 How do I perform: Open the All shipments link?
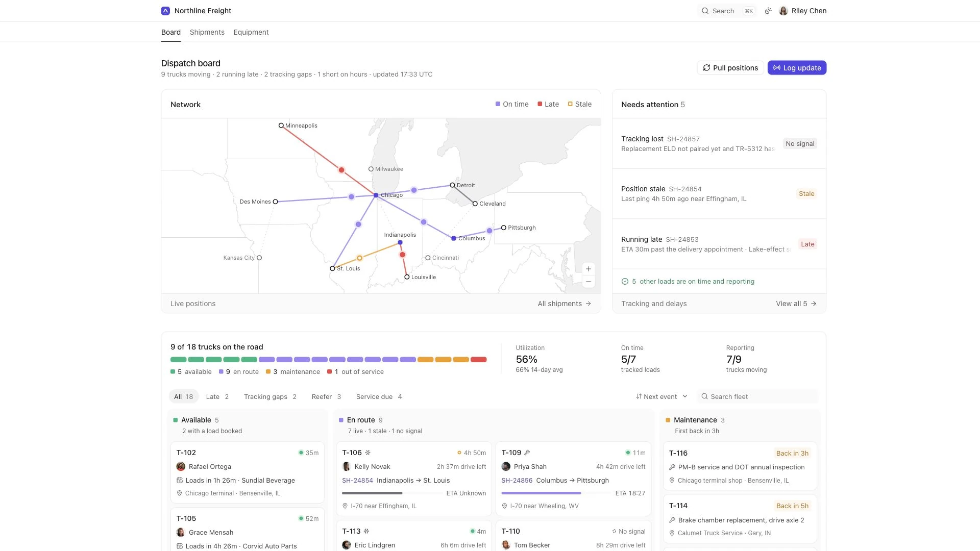click(x=564, y=304)
